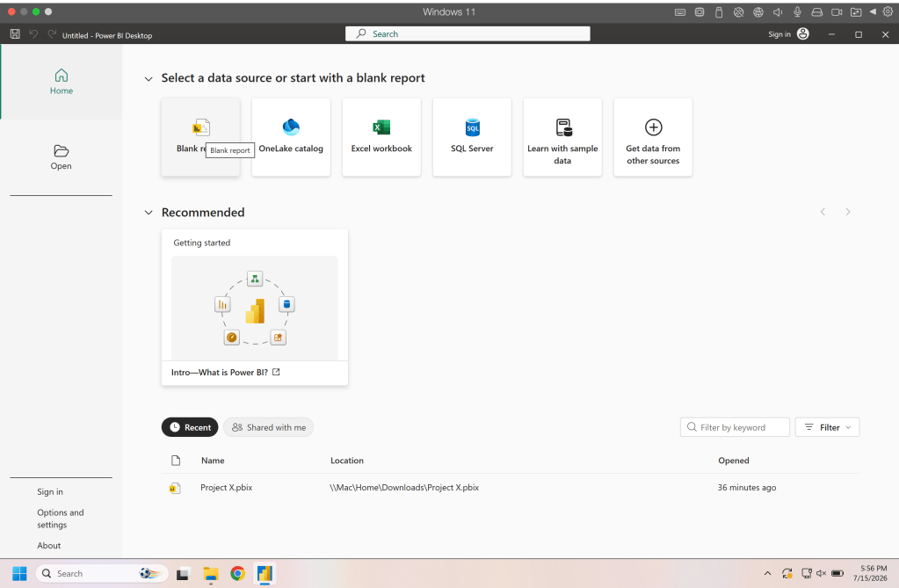Click Sign in in the sidebar
899x588 pixels.
tap(50, 491)
